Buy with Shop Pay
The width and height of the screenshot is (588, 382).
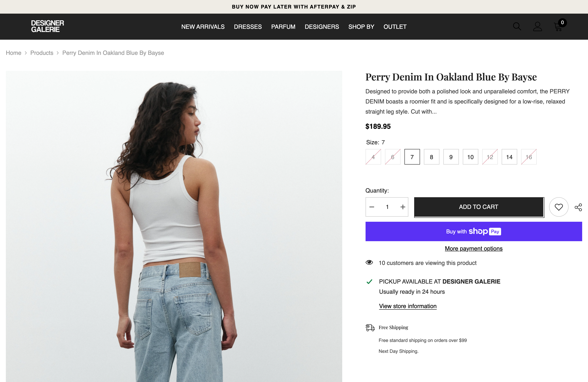[x=474, y=231]
